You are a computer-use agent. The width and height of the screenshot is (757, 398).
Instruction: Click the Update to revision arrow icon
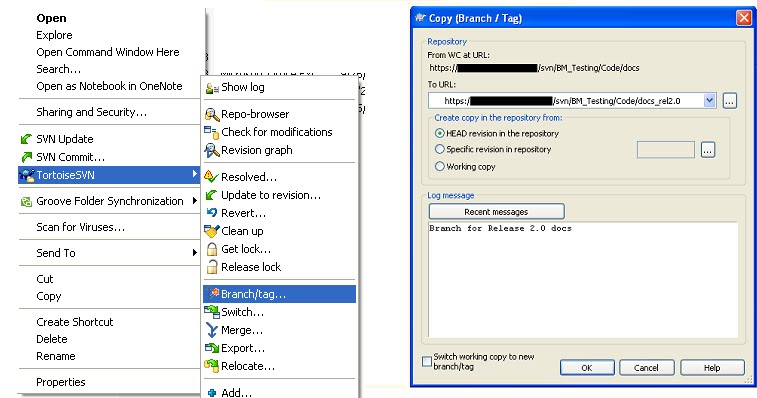point(211,195)
